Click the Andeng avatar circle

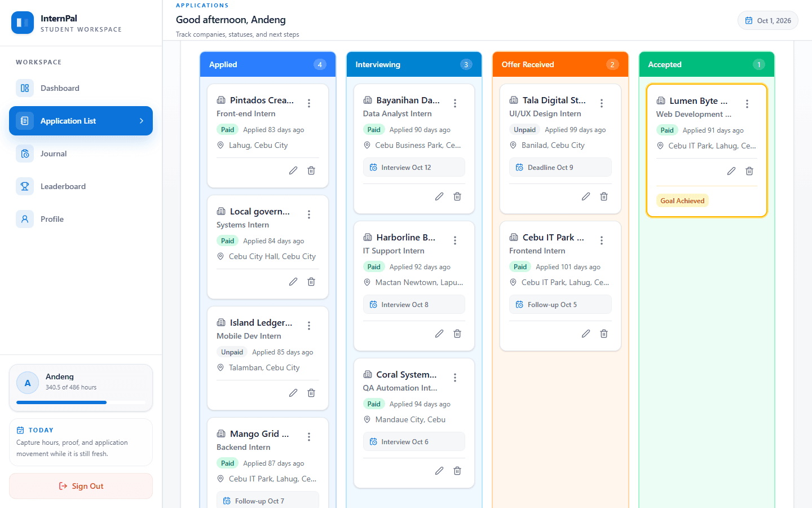pos(28,383)
